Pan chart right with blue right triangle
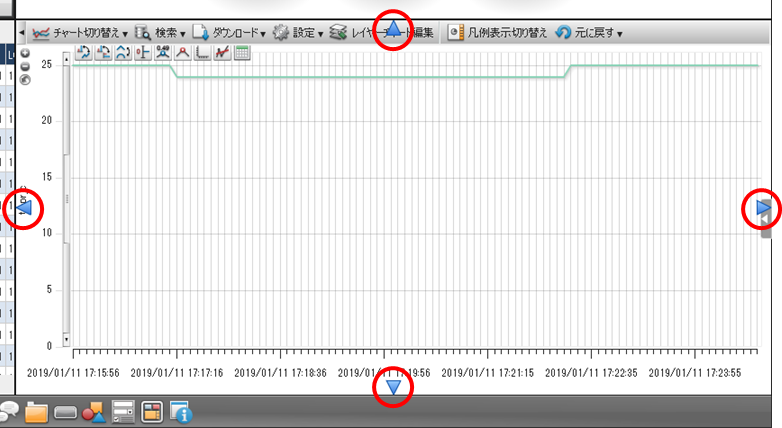This screenshot has width=782, height=428. click(763, 207)
